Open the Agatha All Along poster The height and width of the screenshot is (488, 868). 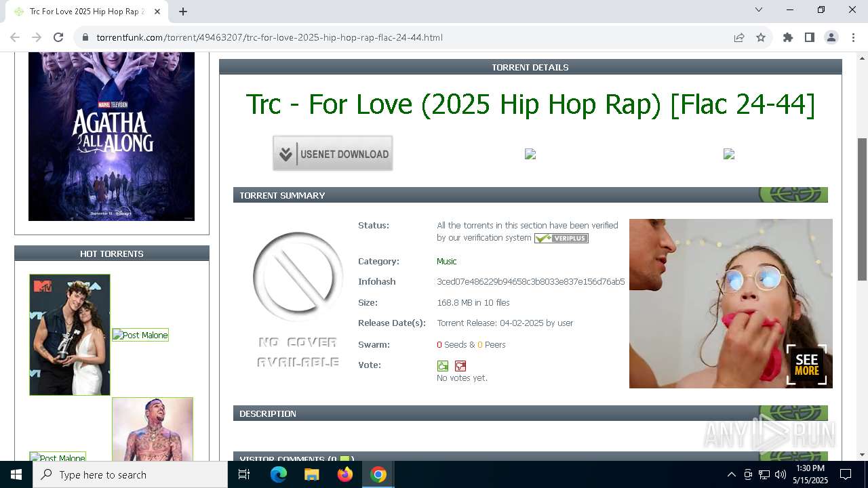point(111,136)
